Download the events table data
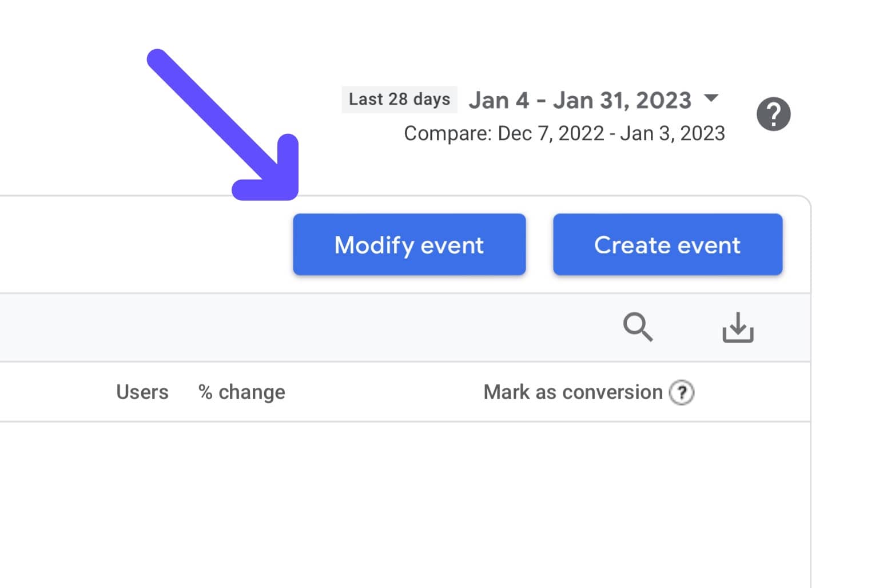This screenshot has height=588, width=891. [x=737, y=327]
